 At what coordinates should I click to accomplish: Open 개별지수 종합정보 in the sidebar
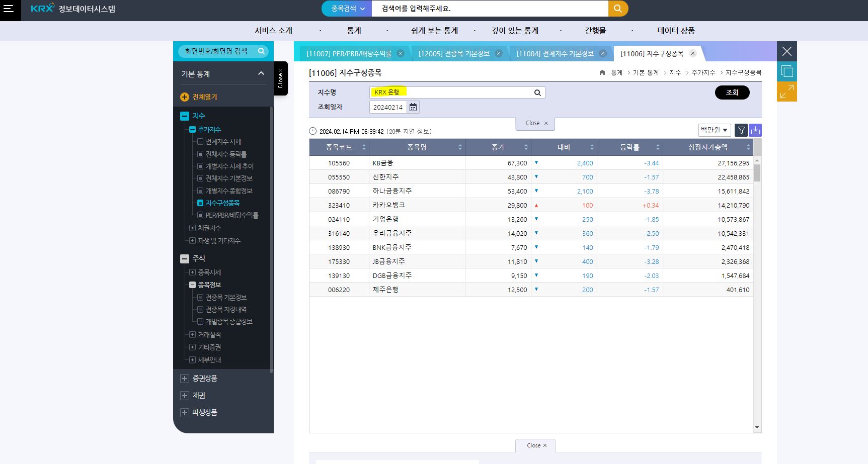229,191
